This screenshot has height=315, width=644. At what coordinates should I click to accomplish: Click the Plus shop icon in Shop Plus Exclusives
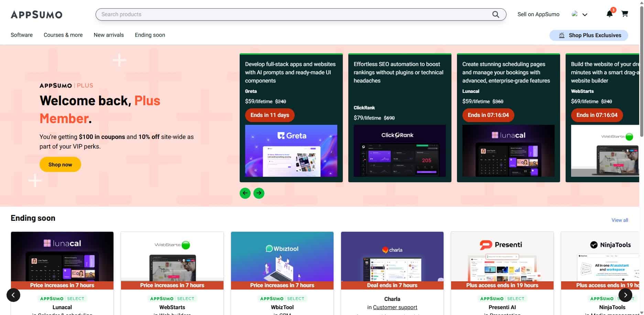pyautogui.click(x=561, y=35)
